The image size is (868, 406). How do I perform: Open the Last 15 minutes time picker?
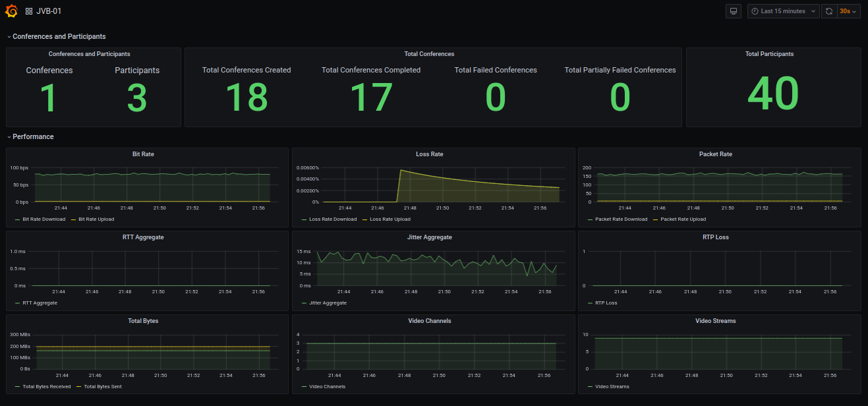(x=783, y=11)
